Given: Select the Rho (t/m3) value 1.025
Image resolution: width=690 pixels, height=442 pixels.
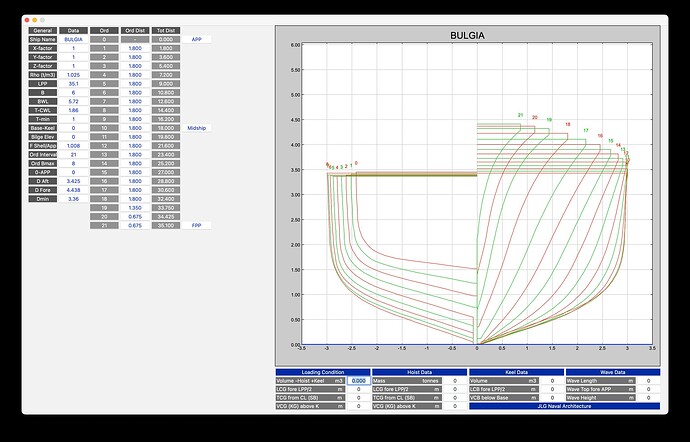Looking at the screenshot, I should coord(73,74).
